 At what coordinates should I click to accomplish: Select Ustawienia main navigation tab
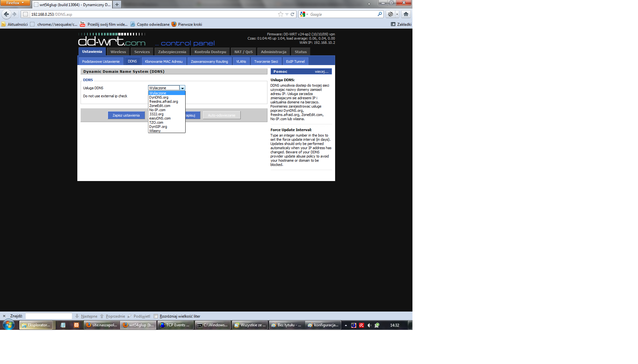tap(92, 52)
